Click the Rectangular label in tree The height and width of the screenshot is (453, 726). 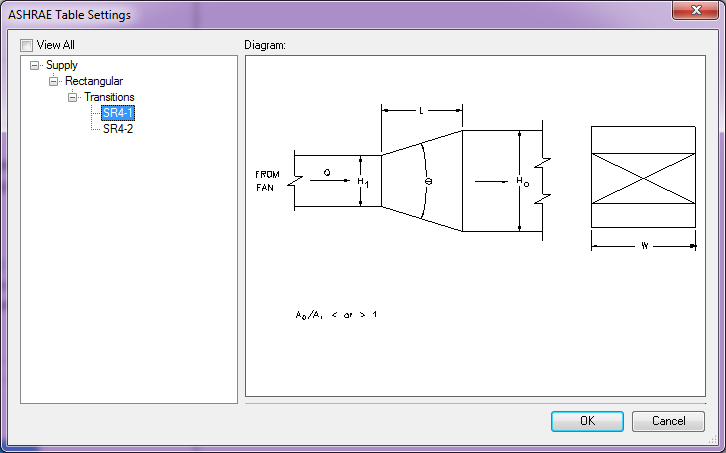click(94, 81)
